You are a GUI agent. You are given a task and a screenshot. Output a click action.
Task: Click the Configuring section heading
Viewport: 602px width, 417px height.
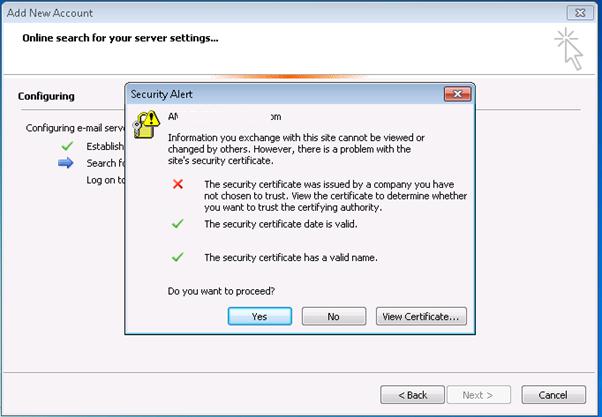tap(46, 96)
